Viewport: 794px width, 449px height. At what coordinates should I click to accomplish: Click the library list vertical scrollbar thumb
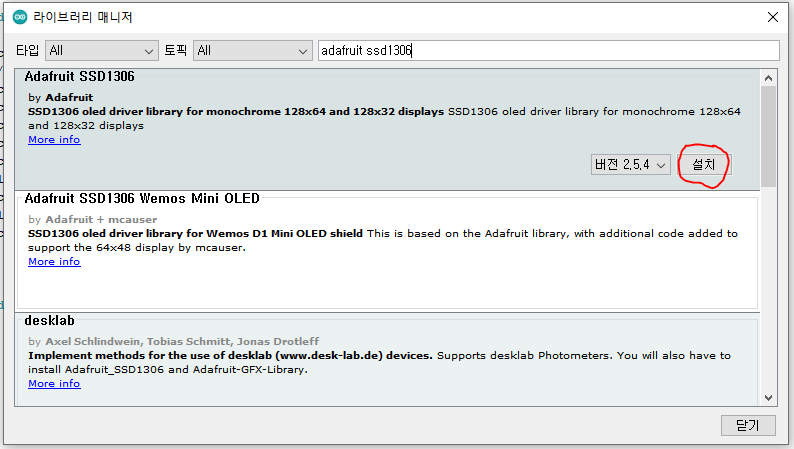[768, 136]
